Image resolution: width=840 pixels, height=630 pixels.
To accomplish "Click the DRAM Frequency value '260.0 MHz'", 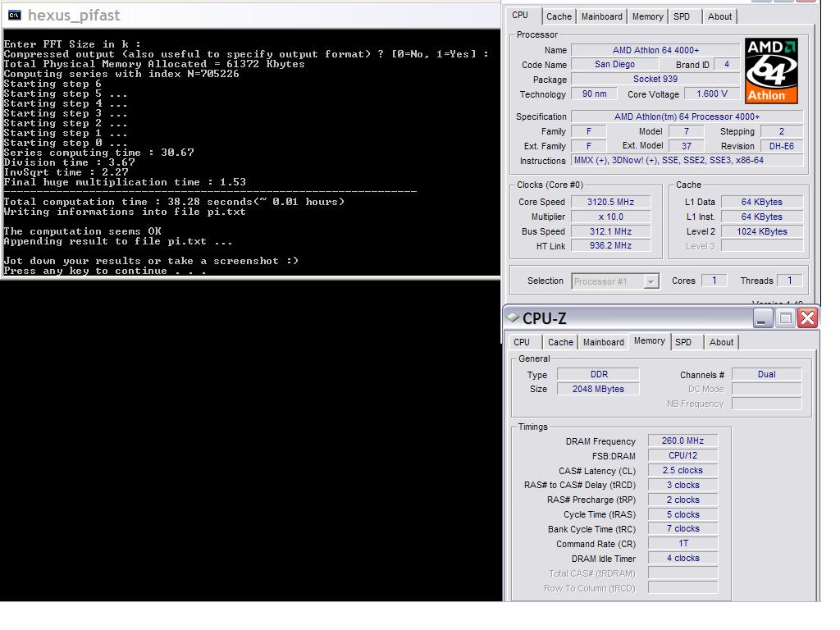I will pyautogui.click(x=683, y=441).
